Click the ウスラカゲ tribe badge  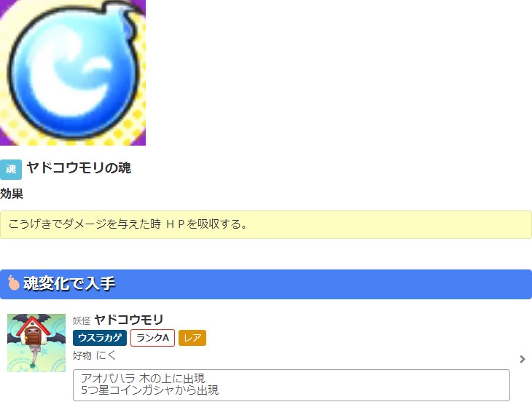coord(100,338)
